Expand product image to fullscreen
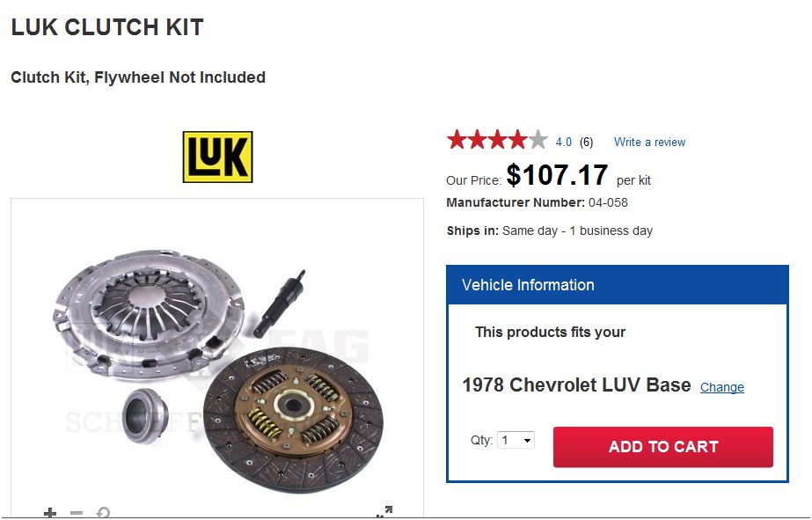This screenshot has width=812, height=520. tap(384, 512)
